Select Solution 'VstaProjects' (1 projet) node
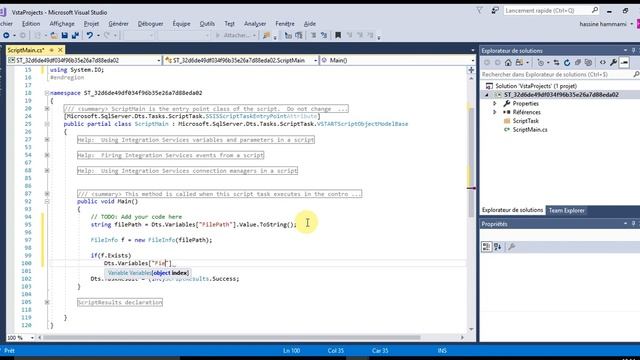640x360 pixels. (536, 86)
